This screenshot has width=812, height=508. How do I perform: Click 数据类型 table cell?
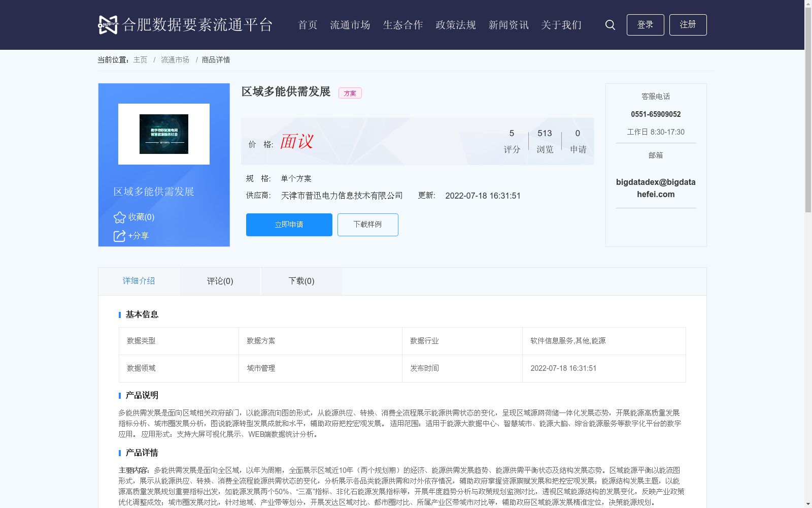pyautogui.click(x=179, y=341)
